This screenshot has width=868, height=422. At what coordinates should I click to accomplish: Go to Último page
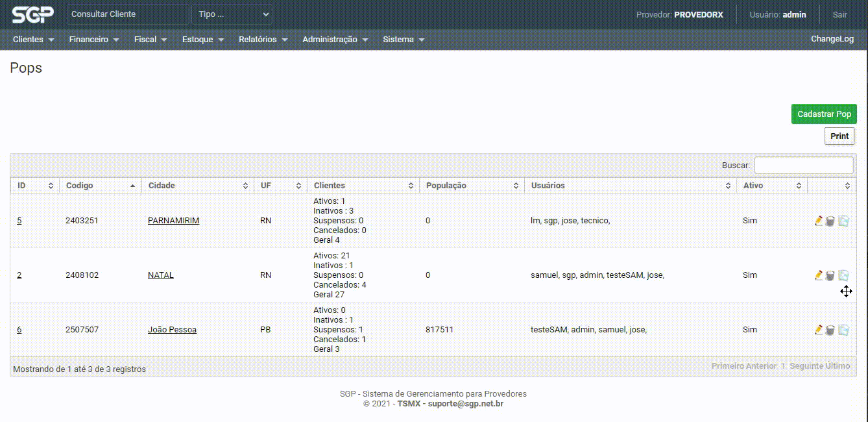pyautogui.click(x=838, y=366)
